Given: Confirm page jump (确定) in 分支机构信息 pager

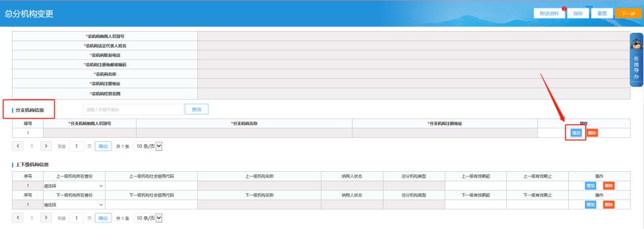Looking at the screenshot, I should click(x=103, y=146).
